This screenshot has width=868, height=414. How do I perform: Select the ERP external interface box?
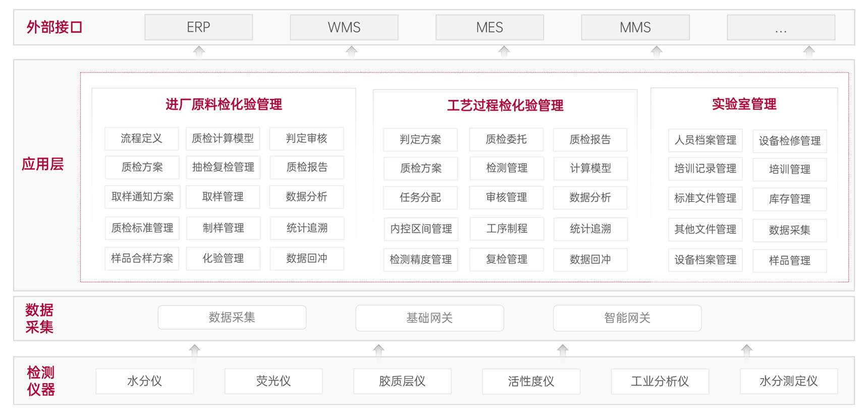198,27
